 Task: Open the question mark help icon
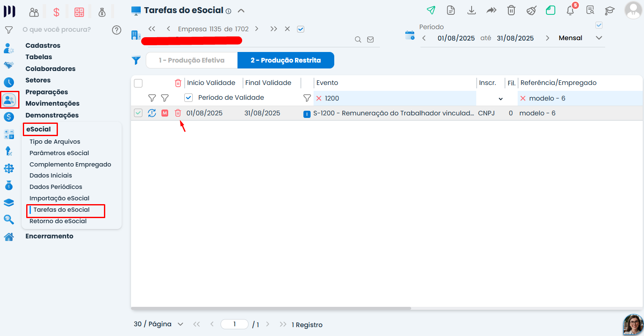pyautogui.click(x=117, y=30)
